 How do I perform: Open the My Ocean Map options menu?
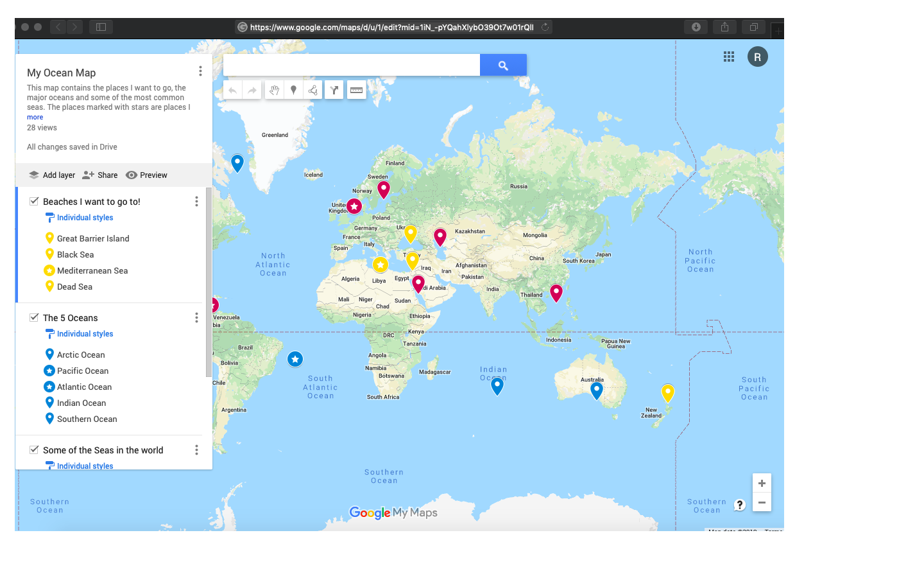(200, 71)
